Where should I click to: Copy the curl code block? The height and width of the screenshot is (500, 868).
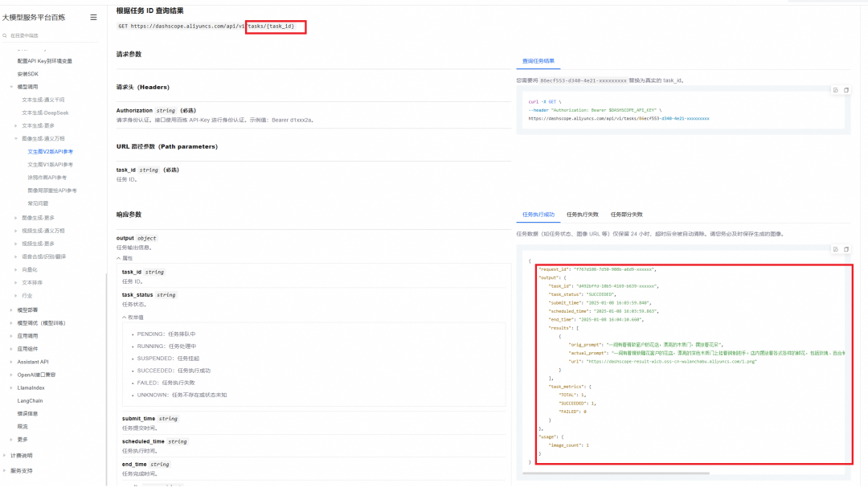[845, 90]
